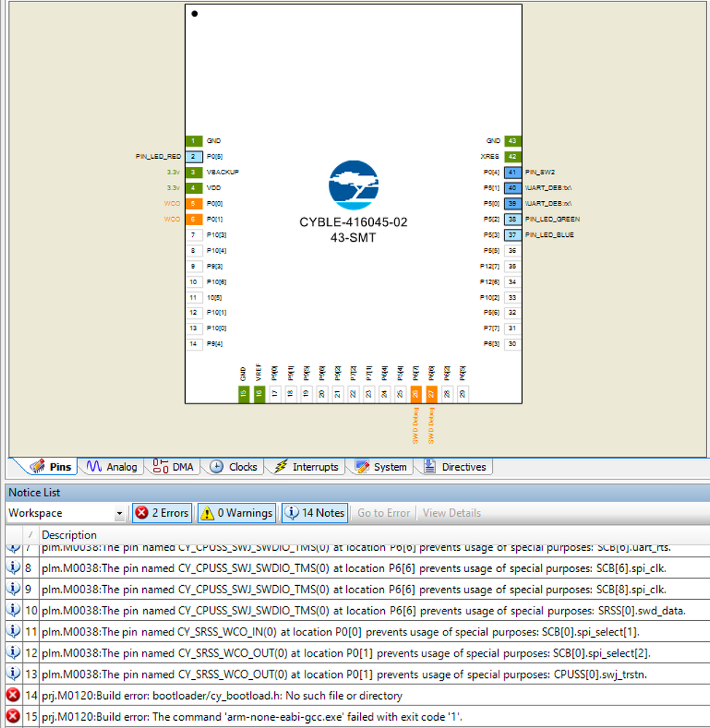The image size is (710, 728).
Task: Open the System tab
Action: [381, 467]
